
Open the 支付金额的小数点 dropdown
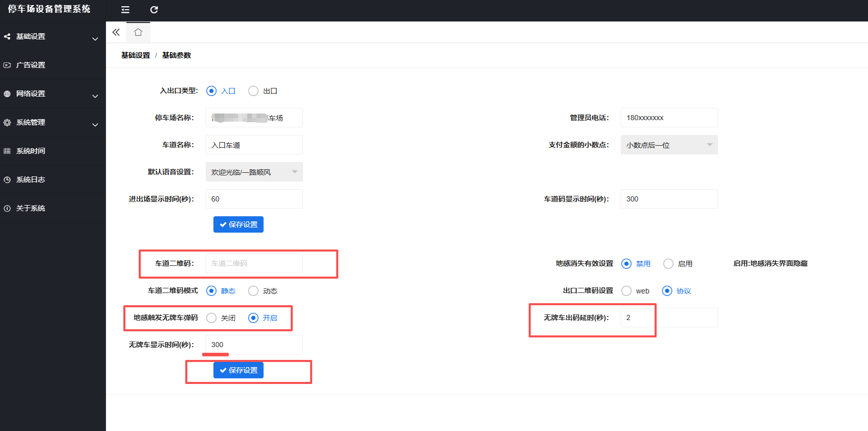[669, 145]
